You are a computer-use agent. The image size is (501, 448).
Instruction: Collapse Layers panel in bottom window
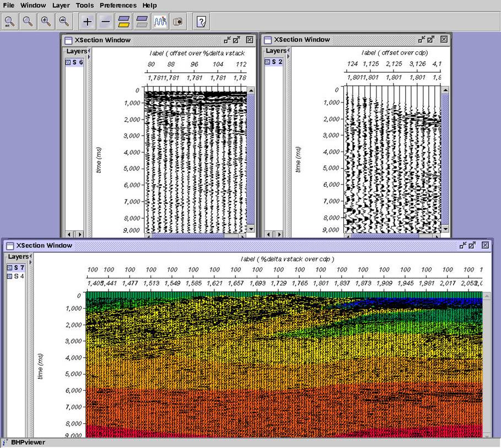coord(30,256)
